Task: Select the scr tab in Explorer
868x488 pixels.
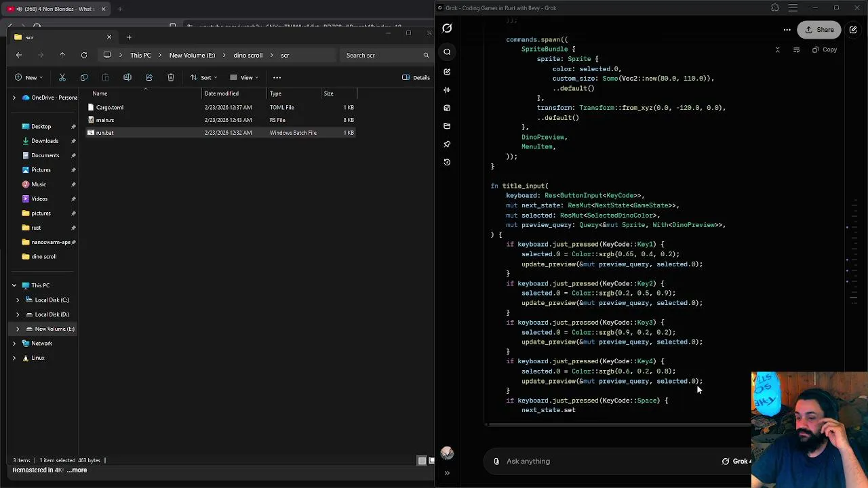Action: [61, 37]
